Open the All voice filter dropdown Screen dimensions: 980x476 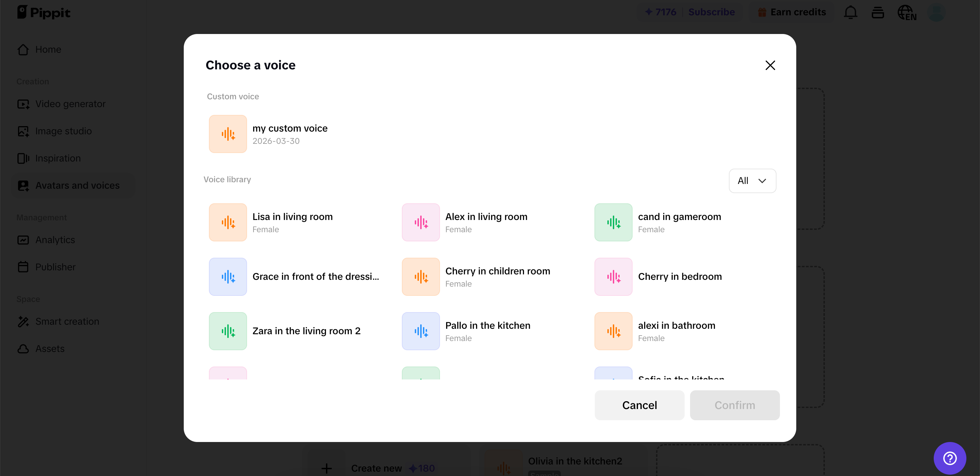click(x=752, y=181)
